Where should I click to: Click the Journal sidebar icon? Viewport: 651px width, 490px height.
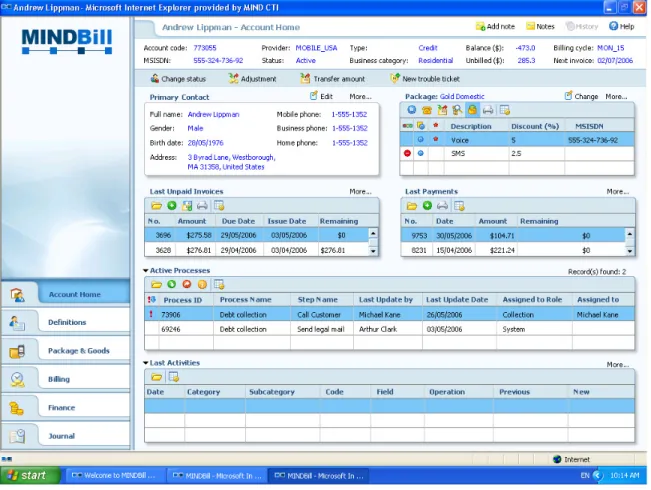[17, 436]
